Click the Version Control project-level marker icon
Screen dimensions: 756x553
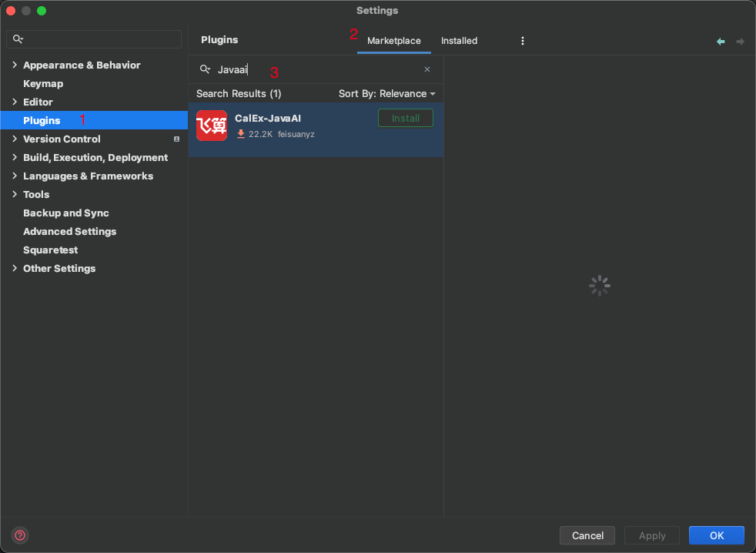click(x=176, y=139)
